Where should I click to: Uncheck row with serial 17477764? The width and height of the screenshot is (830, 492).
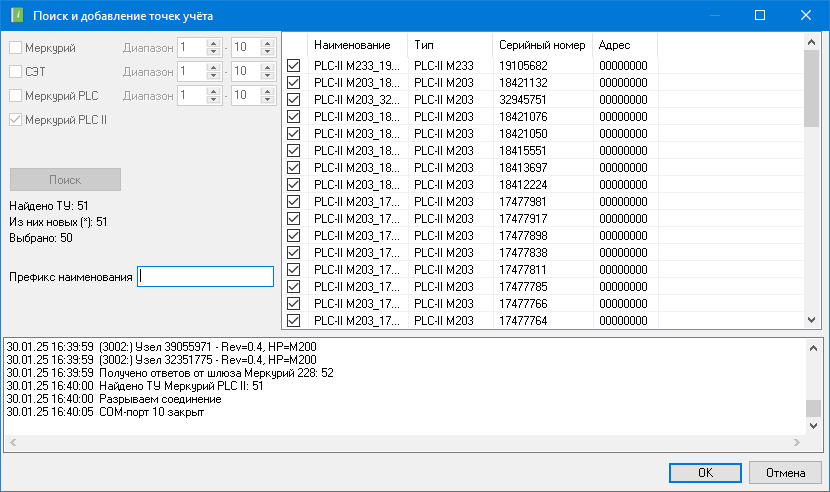(x=293, y=320)
